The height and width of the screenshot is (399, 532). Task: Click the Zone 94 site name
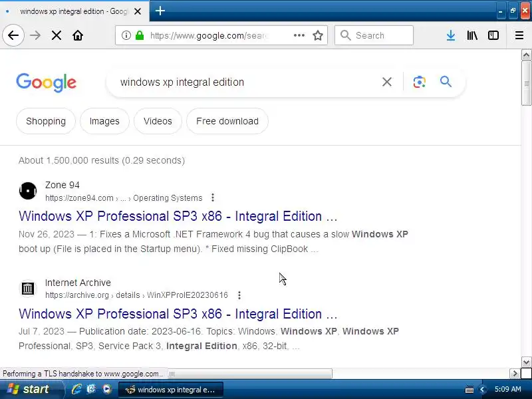pyautogui.click(x=62, y=185)
